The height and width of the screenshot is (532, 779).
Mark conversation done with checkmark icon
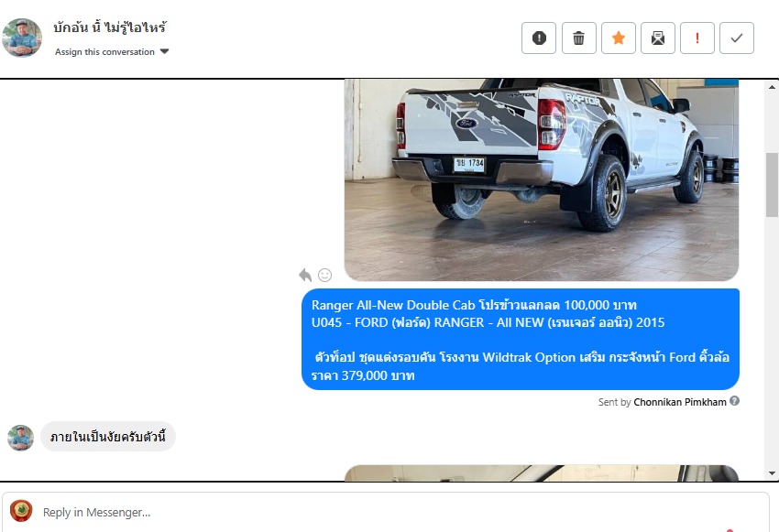pyautogui.click(x=737, y=38)
